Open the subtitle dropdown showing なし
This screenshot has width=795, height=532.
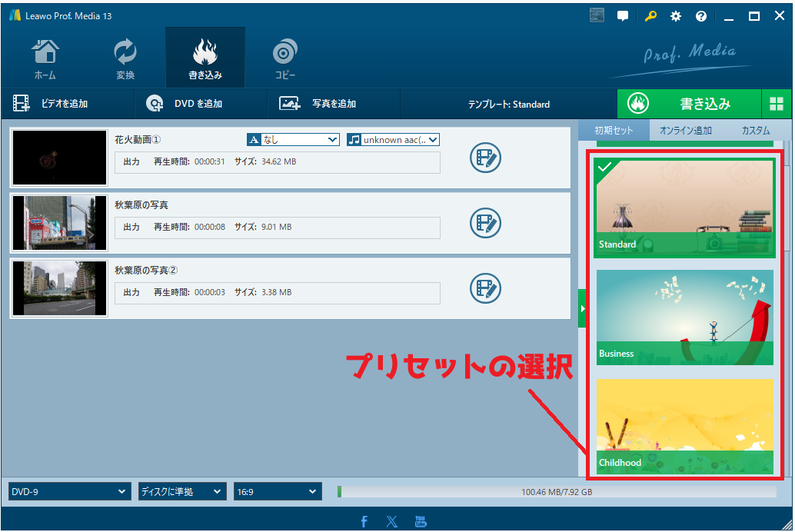[x=293, y=139]
